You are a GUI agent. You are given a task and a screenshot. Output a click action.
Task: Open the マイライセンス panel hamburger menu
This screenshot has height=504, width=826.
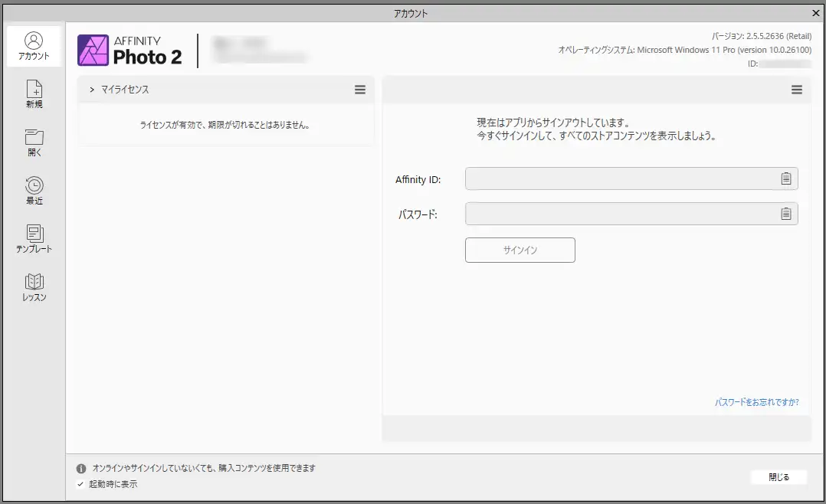click(360, 90)
